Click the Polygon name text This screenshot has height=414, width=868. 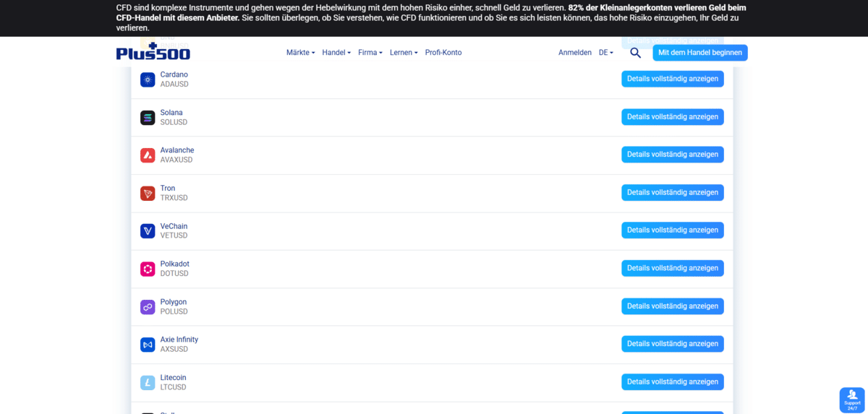click(x=174, y=302)
